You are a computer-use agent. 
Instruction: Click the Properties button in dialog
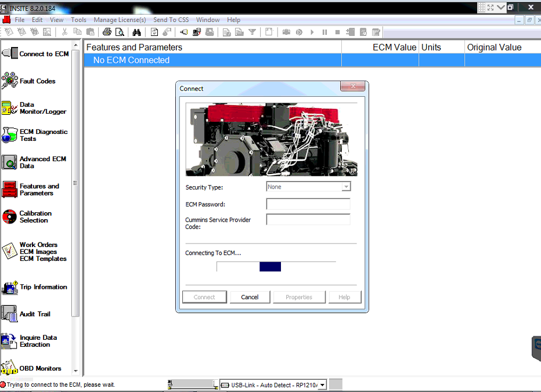pos(299,297)
